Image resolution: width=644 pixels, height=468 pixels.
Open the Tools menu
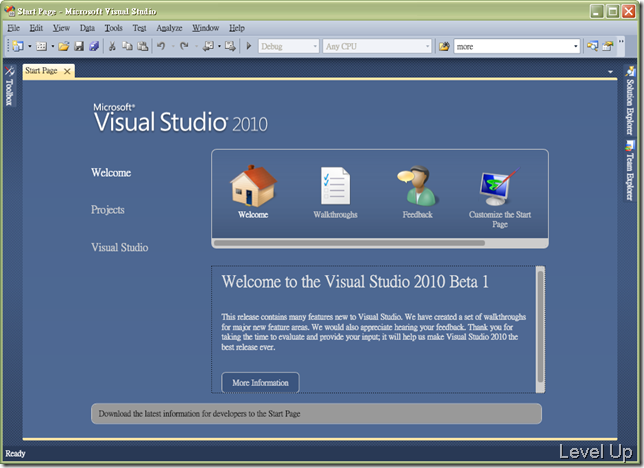pos(113,28)
